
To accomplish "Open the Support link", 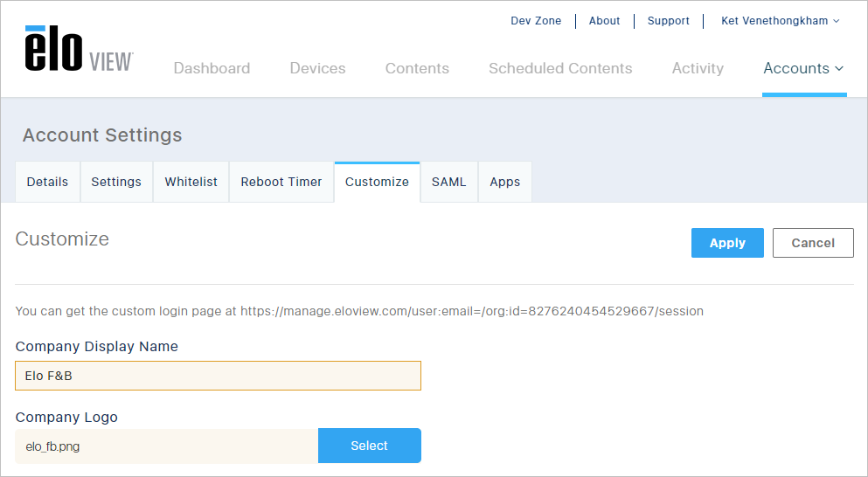I will (x=668, y=21).
